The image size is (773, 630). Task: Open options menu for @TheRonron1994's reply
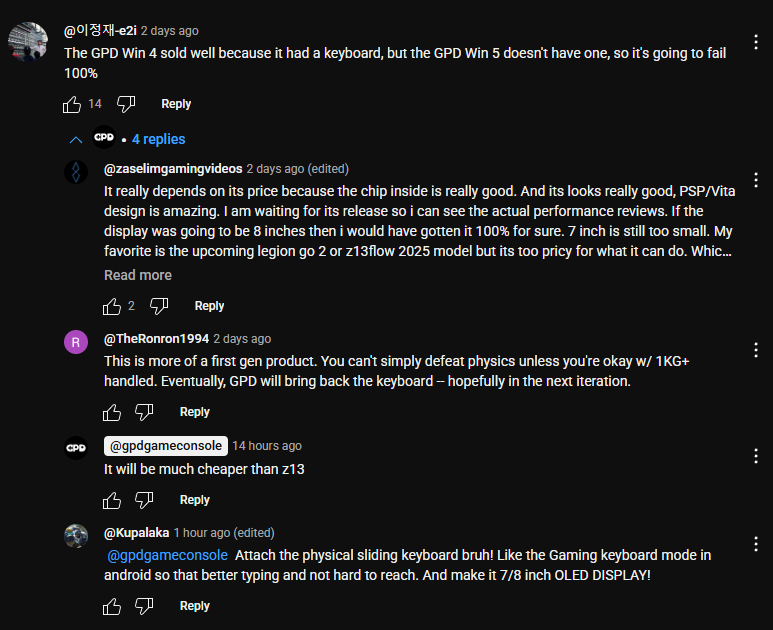(x=756, y=350)
